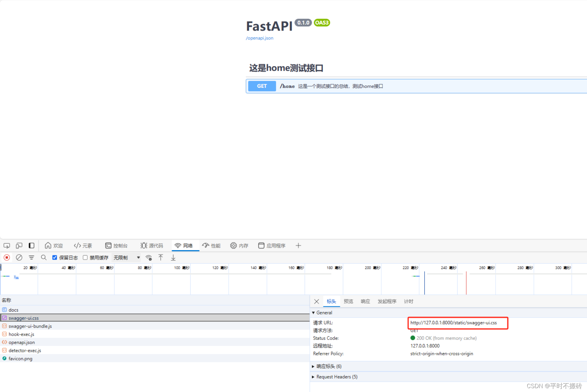Enable the 禁用缓存 checkbox
Screen dimensions: 587x392
click(x=85, y=257)
